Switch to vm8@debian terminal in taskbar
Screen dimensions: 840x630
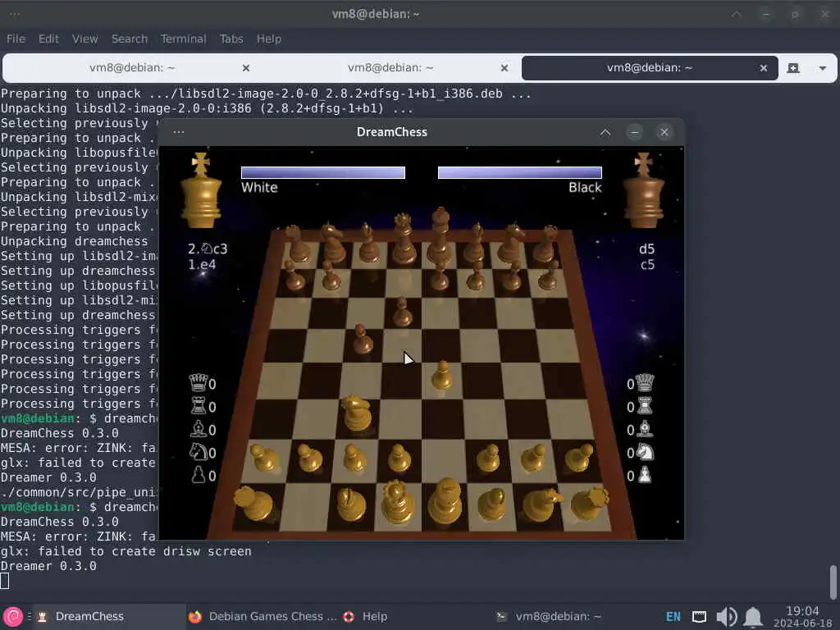point(549,617)
